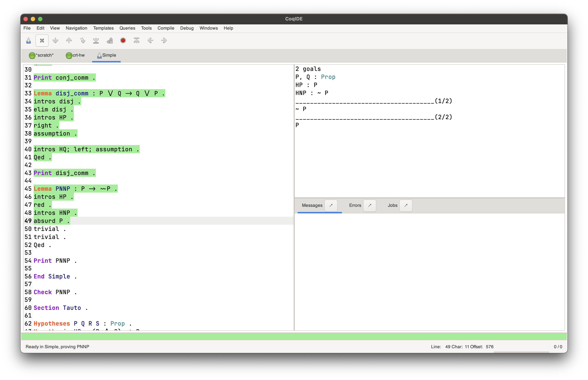Image resolution: width=588 pixels, height=380 pixels.
Task: Click 'Section Tauto .' on line 60
Action: [61, 308]
